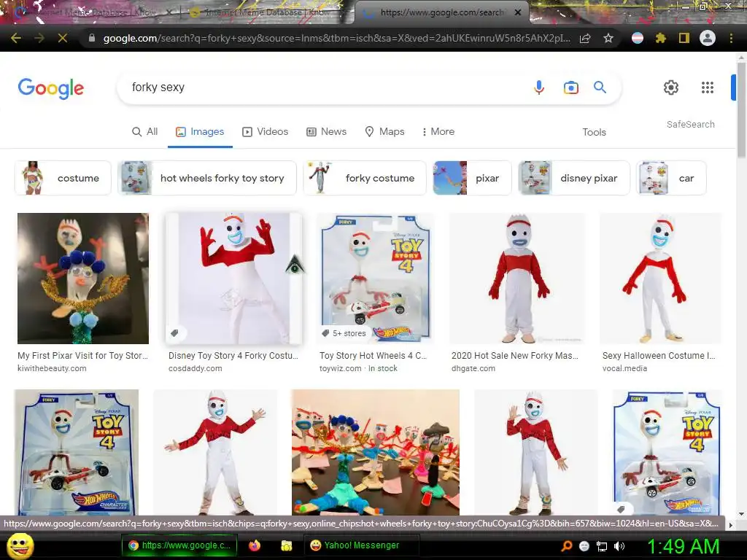
Task: Filter by the pixar chip
Action: coord(472,178)
